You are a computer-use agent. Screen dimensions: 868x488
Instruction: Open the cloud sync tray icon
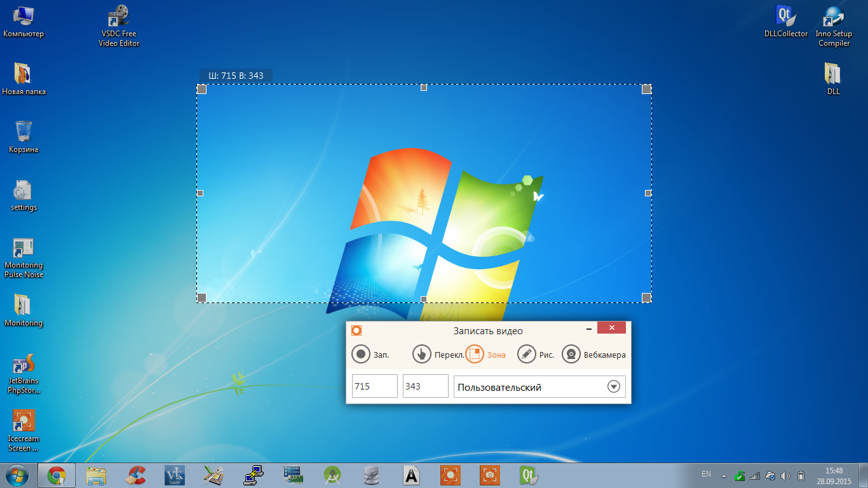[x=770, y=475]
